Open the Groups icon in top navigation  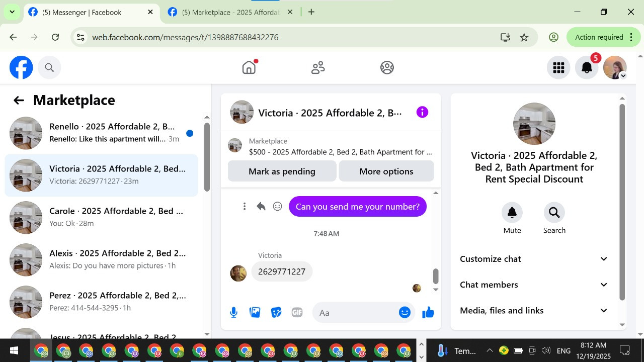pyautogui.click(x=387, y=67)
